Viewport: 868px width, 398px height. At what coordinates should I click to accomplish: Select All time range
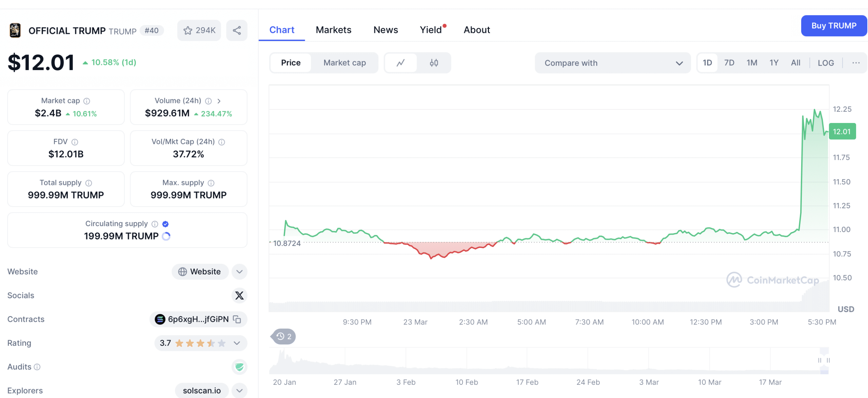click(x=795, y=63)
